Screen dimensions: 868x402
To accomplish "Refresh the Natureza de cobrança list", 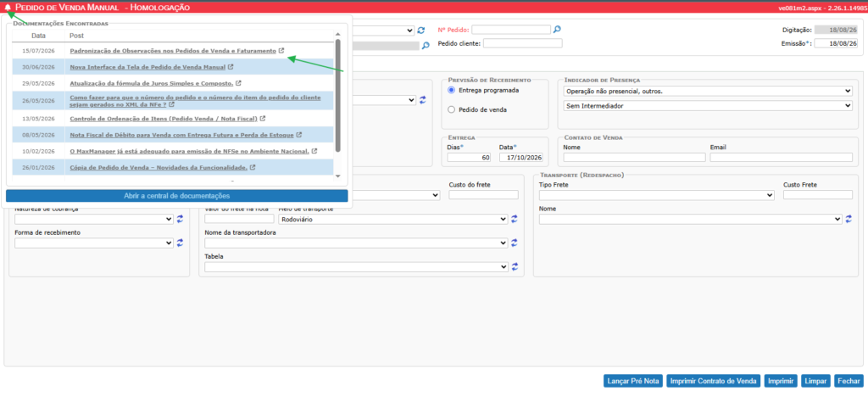I will [180, 220].
